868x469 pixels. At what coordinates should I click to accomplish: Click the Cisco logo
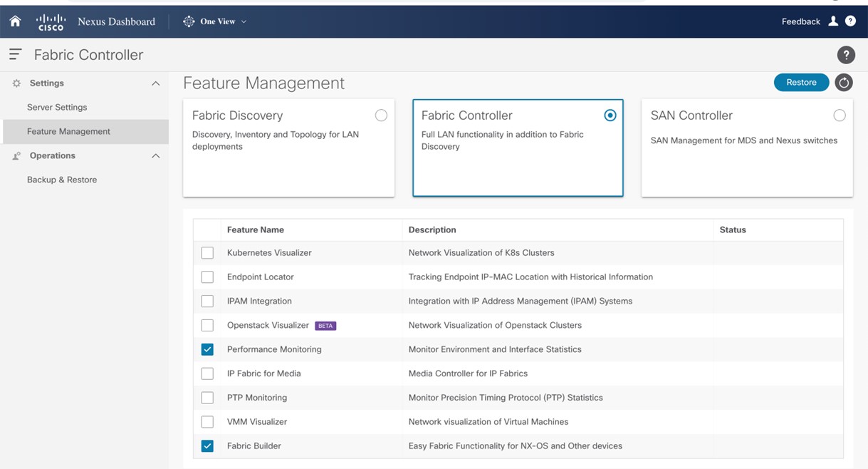pos(51,22)
